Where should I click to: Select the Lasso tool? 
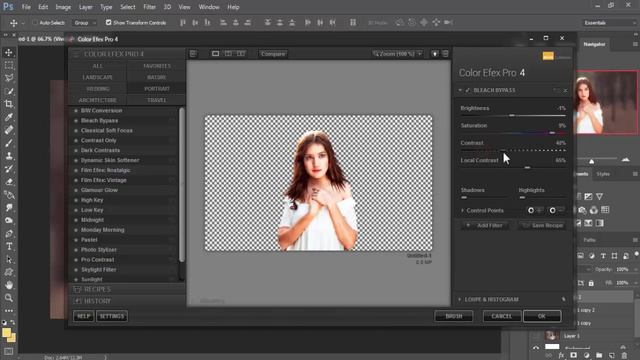pos(9,78)
